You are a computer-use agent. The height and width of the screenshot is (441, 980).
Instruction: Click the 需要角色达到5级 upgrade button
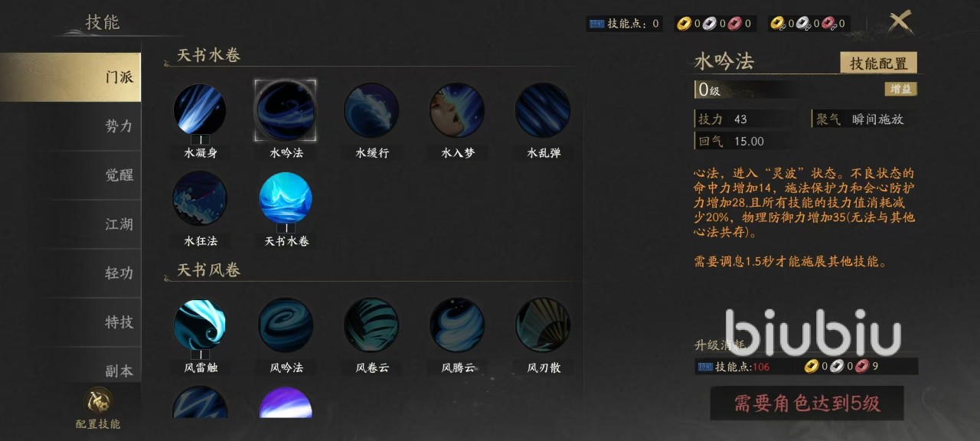[807, 403]
